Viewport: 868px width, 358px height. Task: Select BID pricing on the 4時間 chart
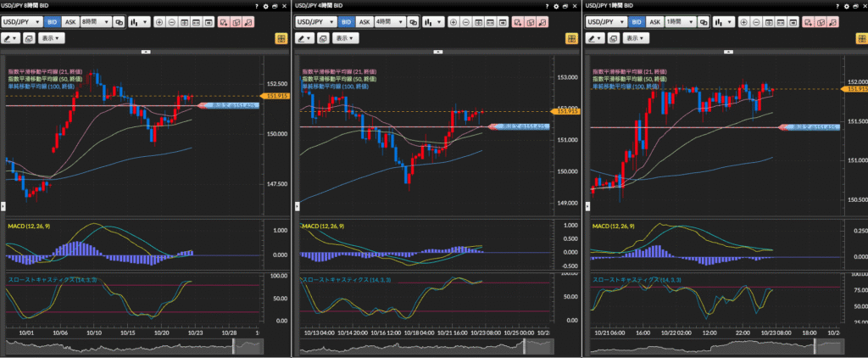346,22
